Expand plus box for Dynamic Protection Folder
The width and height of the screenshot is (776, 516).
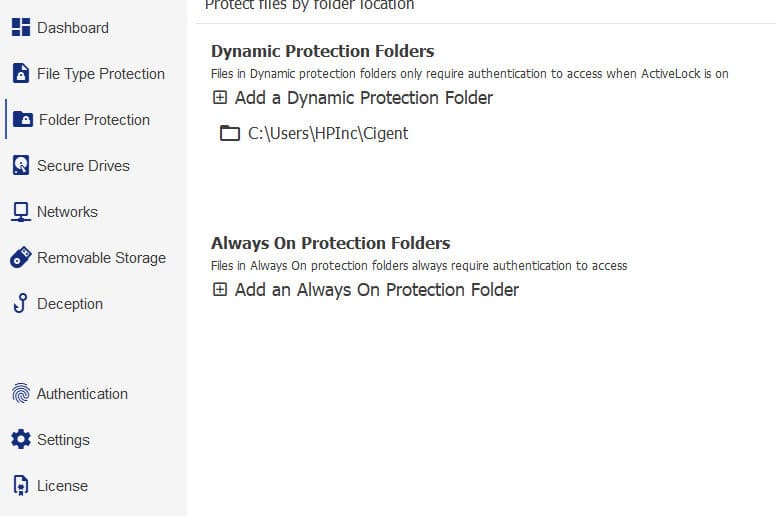pos(220,97)
